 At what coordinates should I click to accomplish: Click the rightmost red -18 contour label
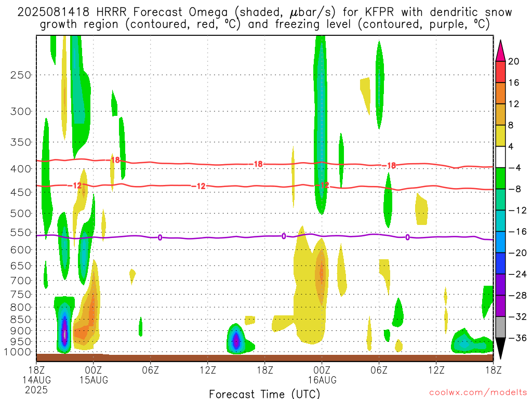point(389,166)
